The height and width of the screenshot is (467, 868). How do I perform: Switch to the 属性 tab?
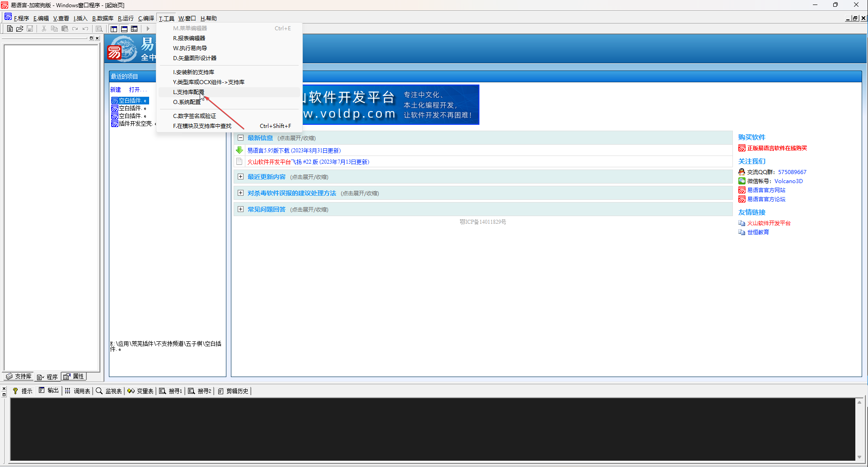(x=74, y=377)
